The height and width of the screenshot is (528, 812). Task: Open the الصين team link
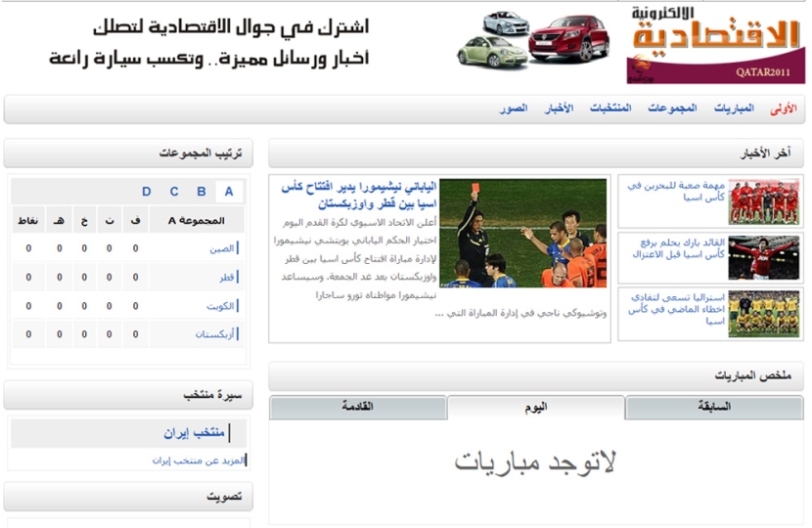[x=222, y=249]
